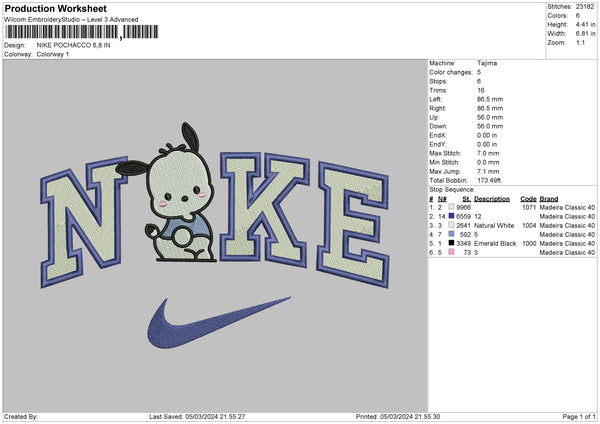Click the 'EndX:' label
This screenshot has height=424, width=600.
(x=438, y=135)
